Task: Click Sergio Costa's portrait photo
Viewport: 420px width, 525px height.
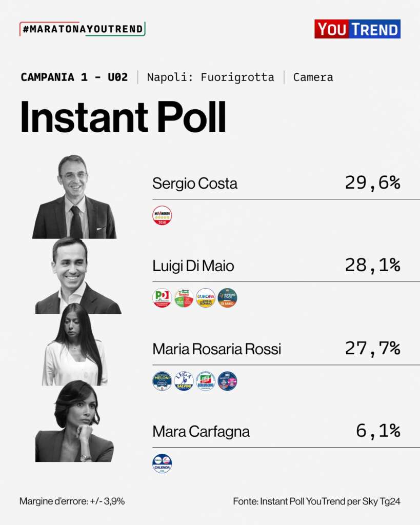Action: point(74,197)
